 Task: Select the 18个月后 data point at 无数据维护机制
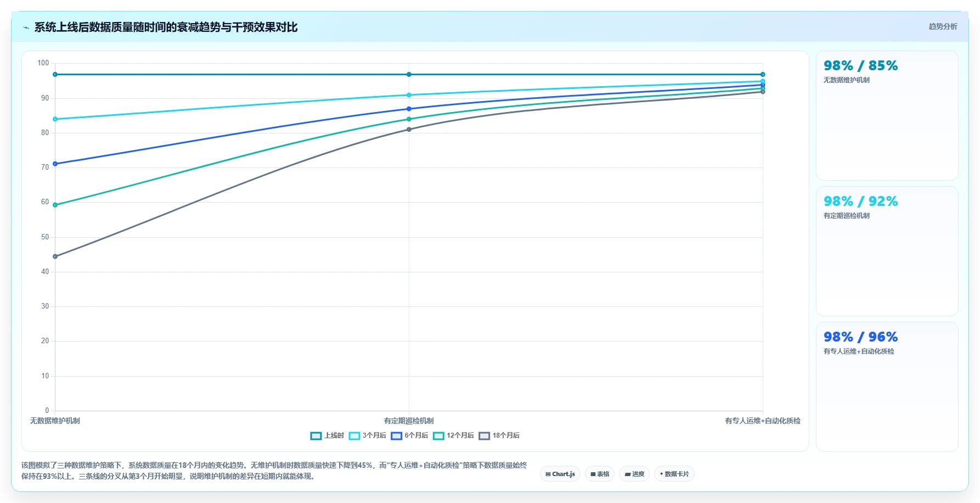point(55,256)
